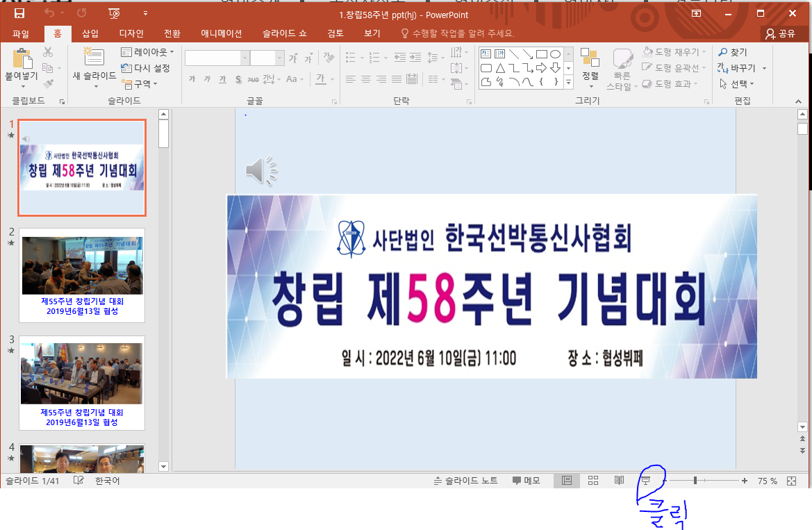Switch to the 전환 transitions tab
812x530 pixels.
point(172,33)
